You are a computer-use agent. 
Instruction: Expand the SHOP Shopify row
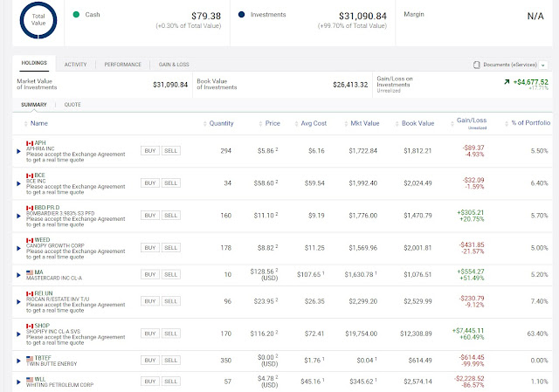coord(18,334)
